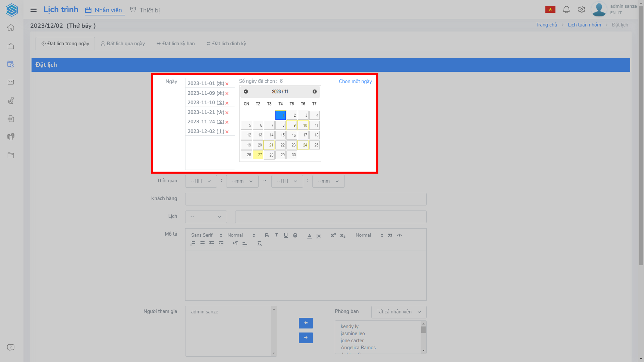Remove the date 2023-11-09
Screen dimensions: 644x362
[x=227, y=94]
